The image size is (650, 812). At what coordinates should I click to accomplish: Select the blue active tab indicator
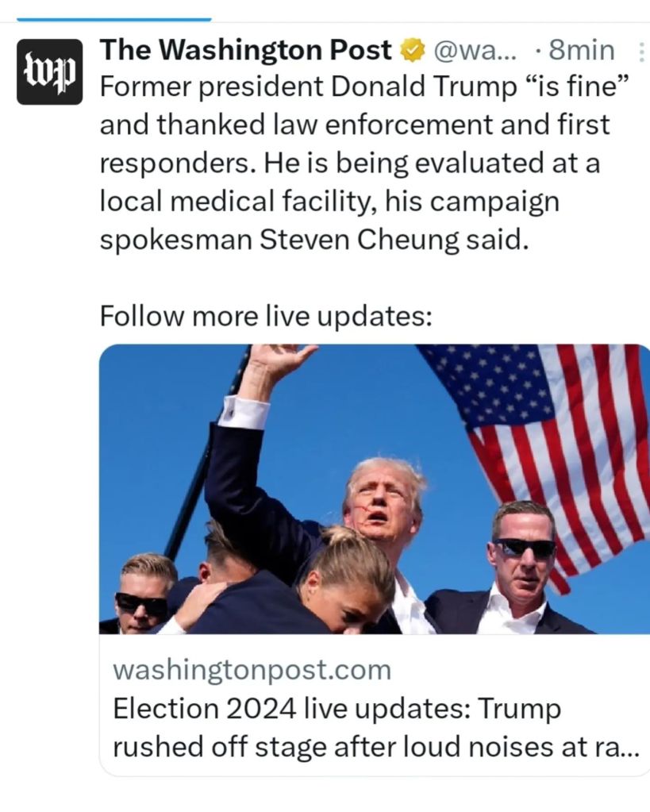coord(114,20)
